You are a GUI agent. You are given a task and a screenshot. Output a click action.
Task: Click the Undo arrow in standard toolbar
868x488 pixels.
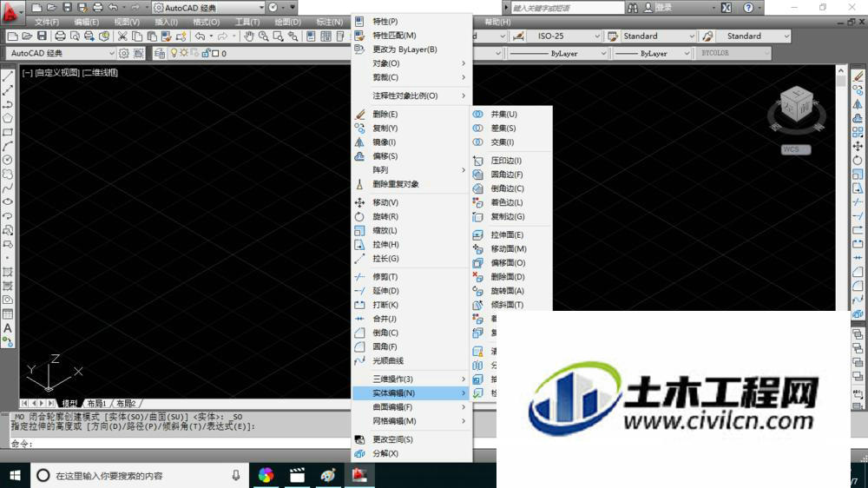pyautogui.click(x=200, y=36)
